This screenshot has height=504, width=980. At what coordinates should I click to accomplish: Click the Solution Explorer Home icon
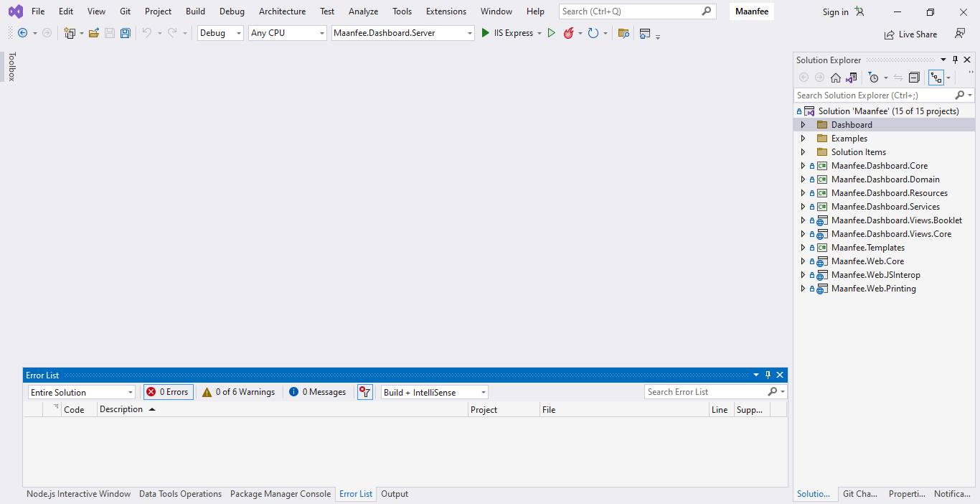(x=836, y=78)
